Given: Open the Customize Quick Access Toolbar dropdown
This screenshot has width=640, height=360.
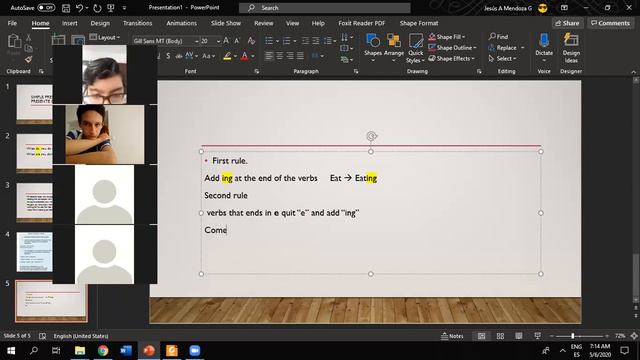Looking at the screenshot, I should [x=124, y=8].
